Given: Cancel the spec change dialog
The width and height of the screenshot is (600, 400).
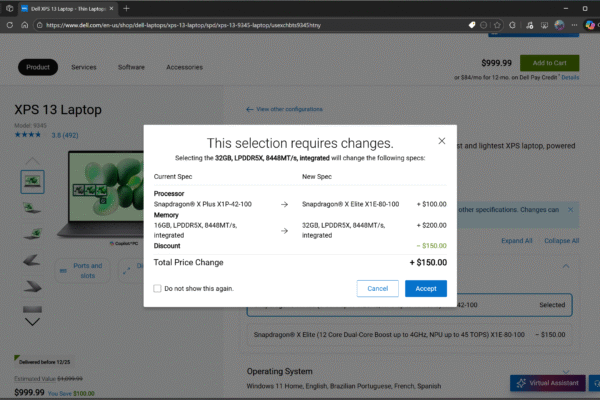Looking at the screenshot, I should coord(377,288).
